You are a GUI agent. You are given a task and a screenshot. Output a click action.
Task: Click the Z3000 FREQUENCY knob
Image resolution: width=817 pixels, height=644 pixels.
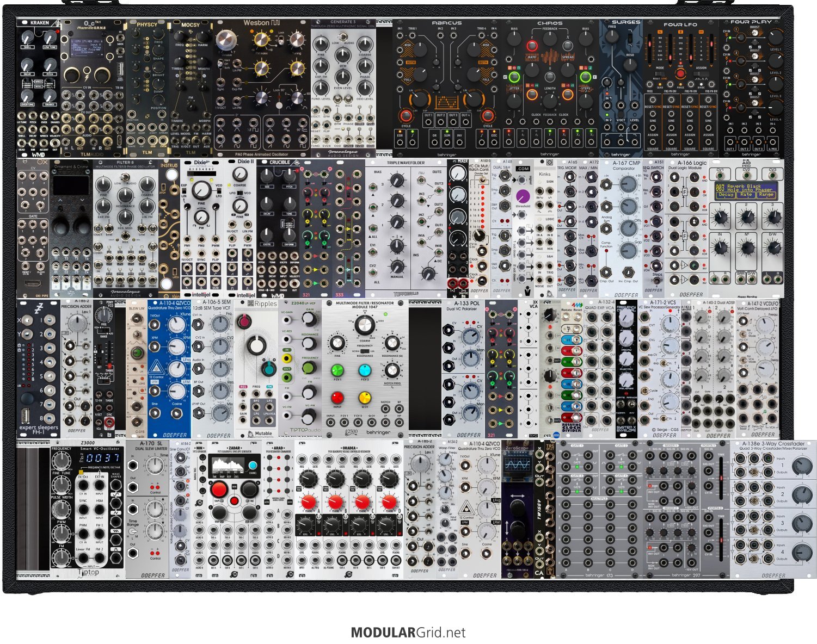[x=61, y=460]
